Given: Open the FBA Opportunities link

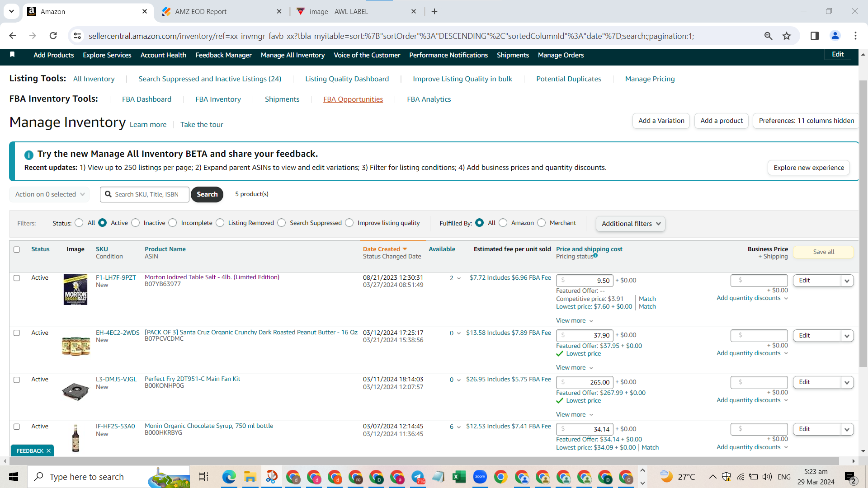Looking at the screenshot, I should (x=353, y=99).
